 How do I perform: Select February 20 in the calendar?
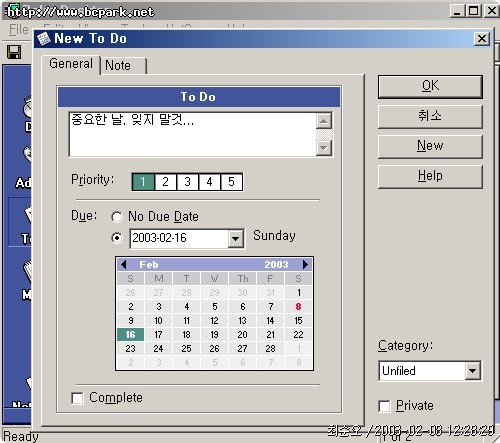tap(242, 334)
